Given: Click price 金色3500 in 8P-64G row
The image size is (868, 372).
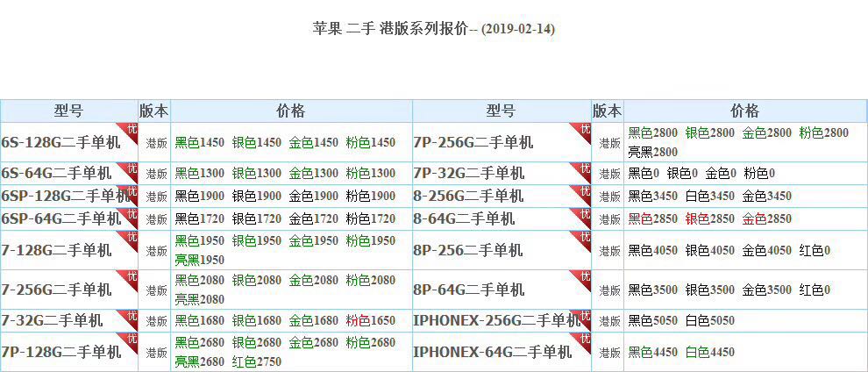Looking at the screenshot, I should coord(767,290).
